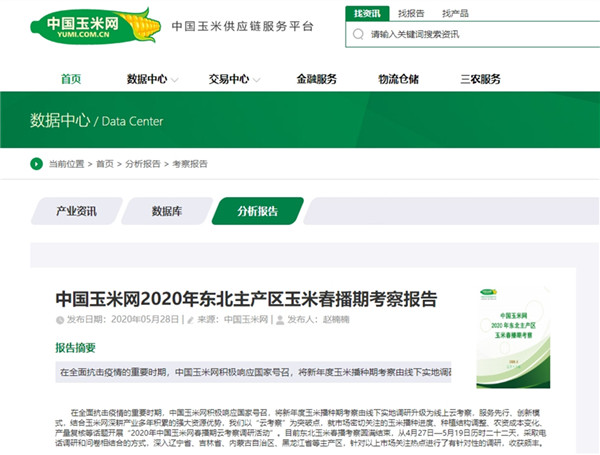Screen dimensions: 600x455
Task: Click the clock icon beside 发布日期
Action: point(60,320)
